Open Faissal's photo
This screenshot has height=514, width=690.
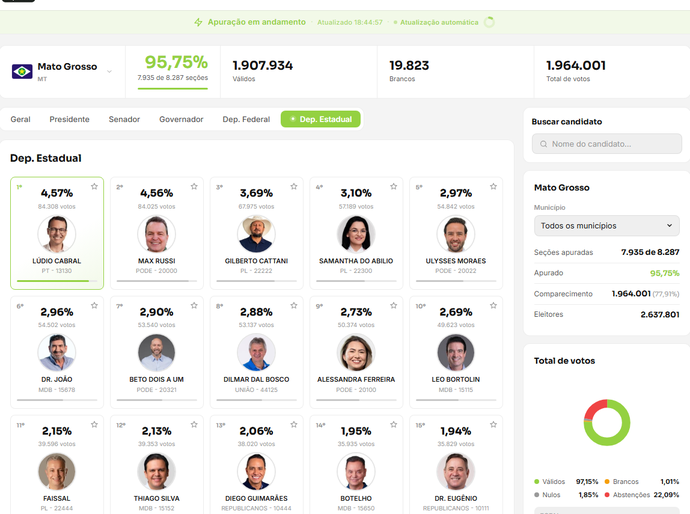pos(57,472)
